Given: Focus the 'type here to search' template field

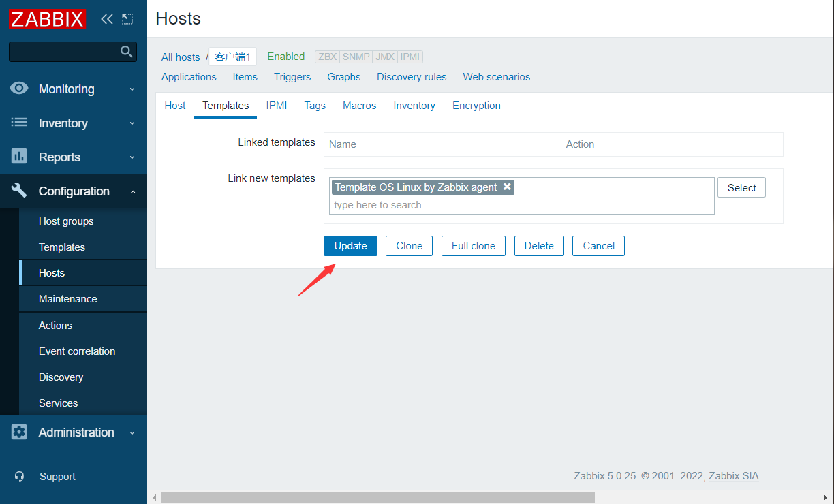Looking at the screenshot, I should click(x=521, y=205).
